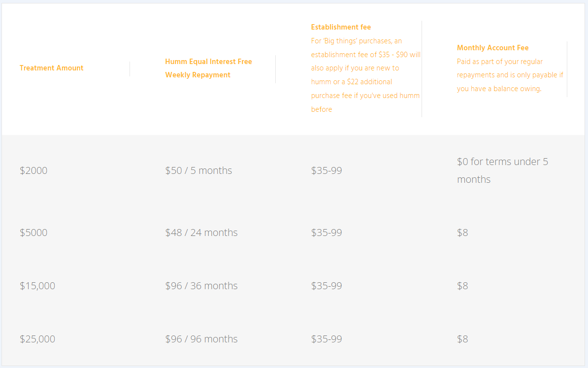Click the Monthly Account Fee heading
Viewport: 588px width, 368px height.
pos(493,48)
